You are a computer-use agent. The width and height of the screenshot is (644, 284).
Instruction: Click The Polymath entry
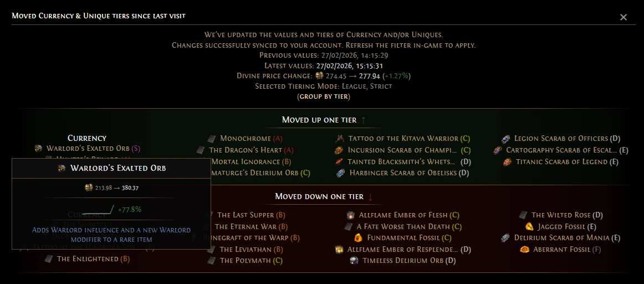tap(245, 261)
